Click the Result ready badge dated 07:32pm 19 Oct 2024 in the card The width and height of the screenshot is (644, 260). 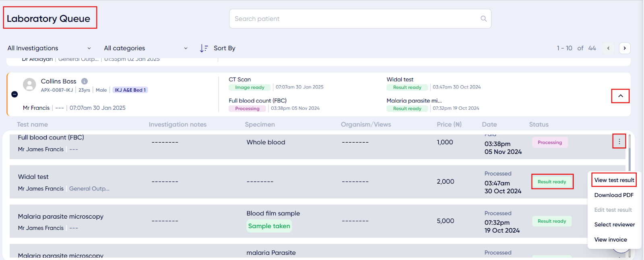pyautogui.click(x=407, y=109)
